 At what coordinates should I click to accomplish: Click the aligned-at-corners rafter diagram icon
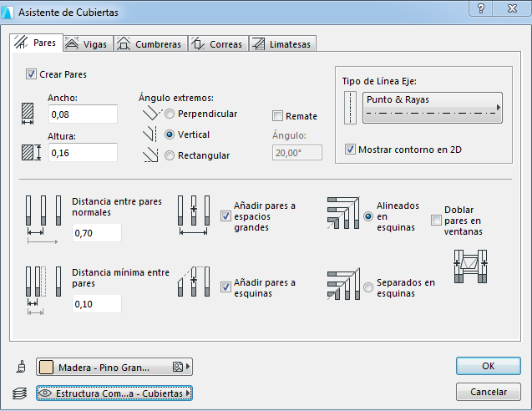(x=342, y=213)
